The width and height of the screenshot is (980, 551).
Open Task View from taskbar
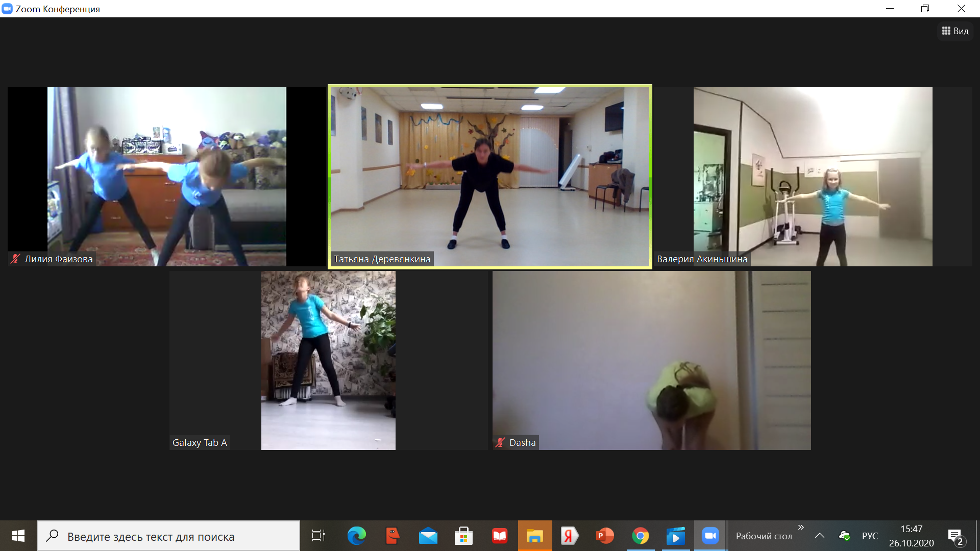tap(318, 536)
